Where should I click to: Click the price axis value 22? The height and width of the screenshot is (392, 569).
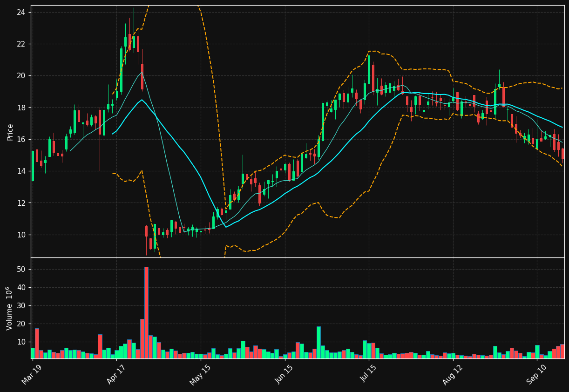20,44
